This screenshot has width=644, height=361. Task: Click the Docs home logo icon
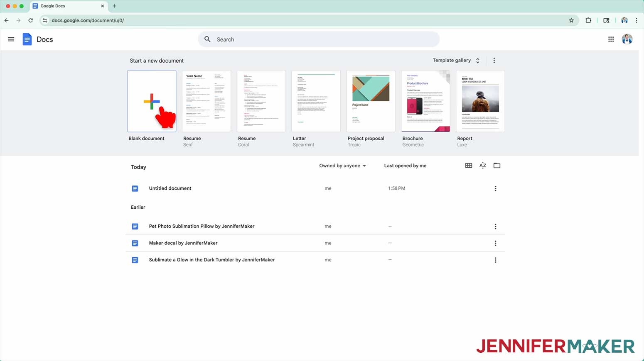tap(27, 39)
